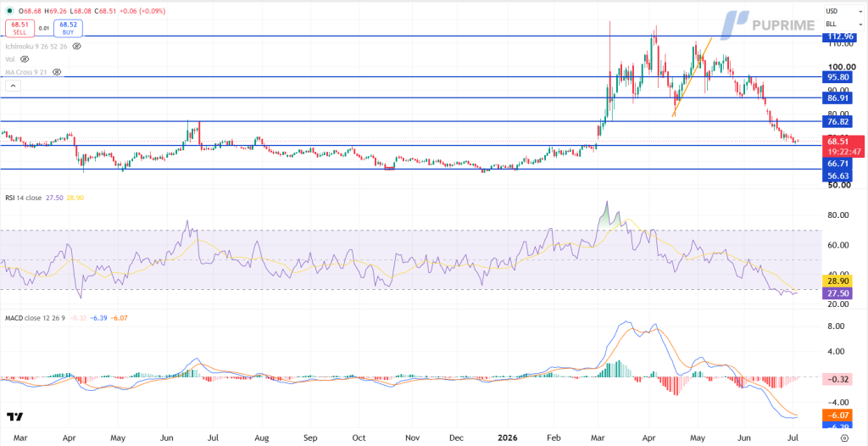
Task: Toggle Ichimoku indicator visibility eye
Action: tap(77, 47)
